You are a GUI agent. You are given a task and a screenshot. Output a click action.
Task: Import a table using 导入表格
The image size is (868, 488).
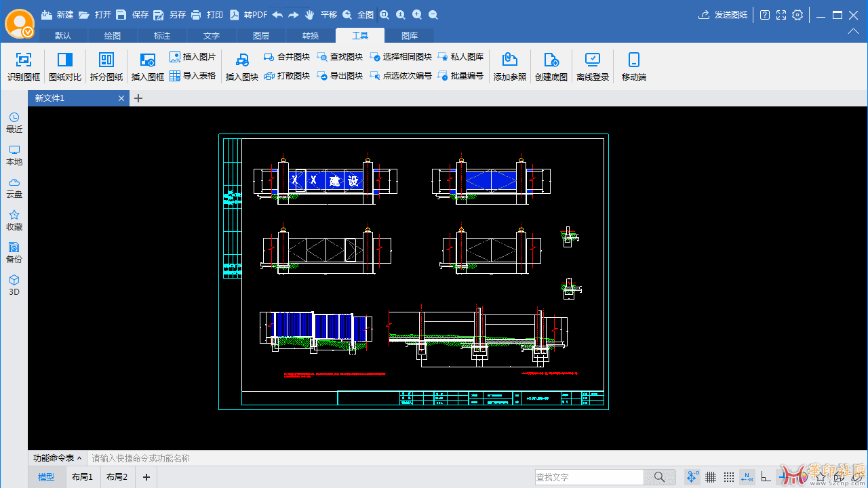193,76
